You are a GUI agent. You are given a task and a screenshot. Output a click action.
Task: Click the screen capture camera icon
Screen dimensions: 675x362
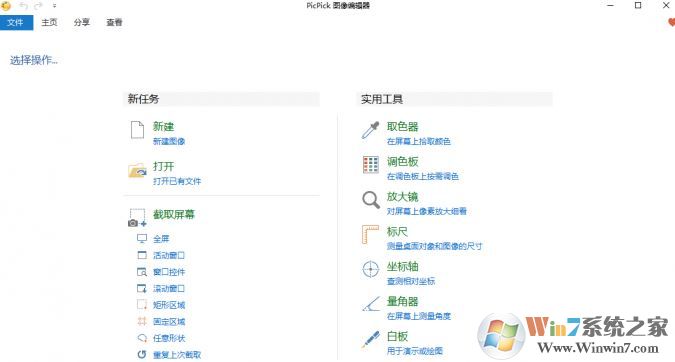(x=137, y=218)
